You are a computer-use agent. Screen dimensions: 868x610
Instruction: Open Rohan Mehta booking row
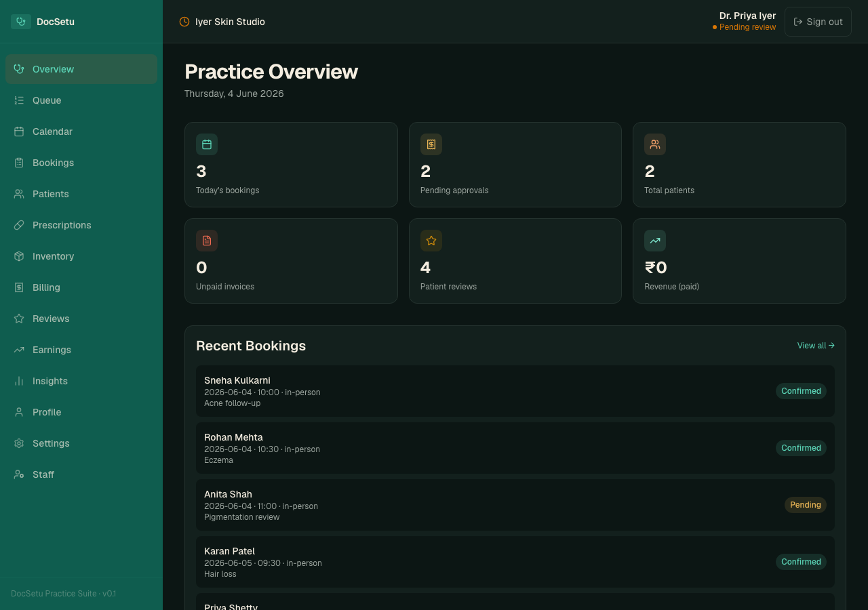515,448
